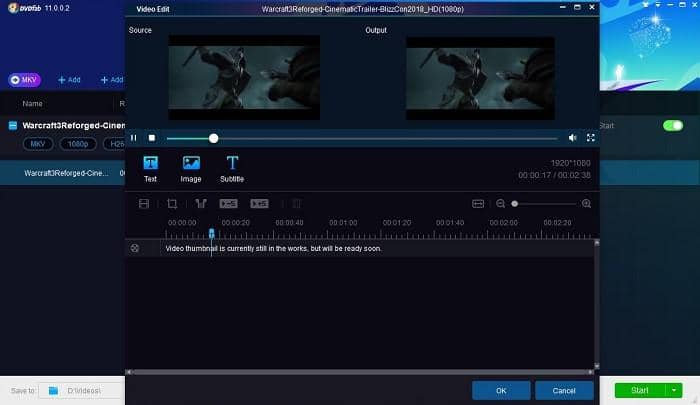Mute the preview volume speaker icon
The width and height of the screenshot is (700, 405).
point(572,138)
